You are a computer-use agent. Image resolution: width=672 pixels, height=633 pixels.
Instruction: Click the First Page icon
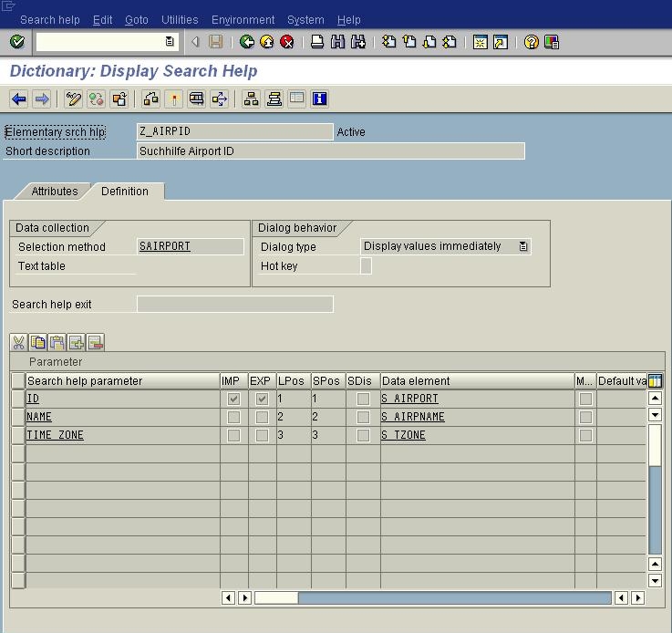[389, 42]
